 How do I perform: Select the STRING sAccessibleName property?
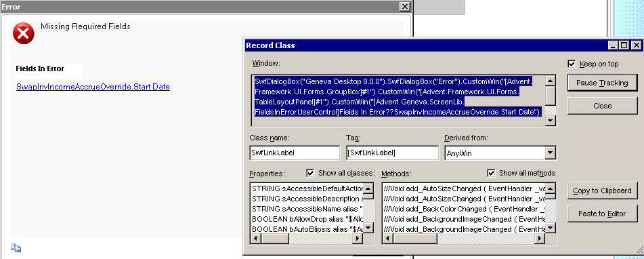click(x=307, y=209)
